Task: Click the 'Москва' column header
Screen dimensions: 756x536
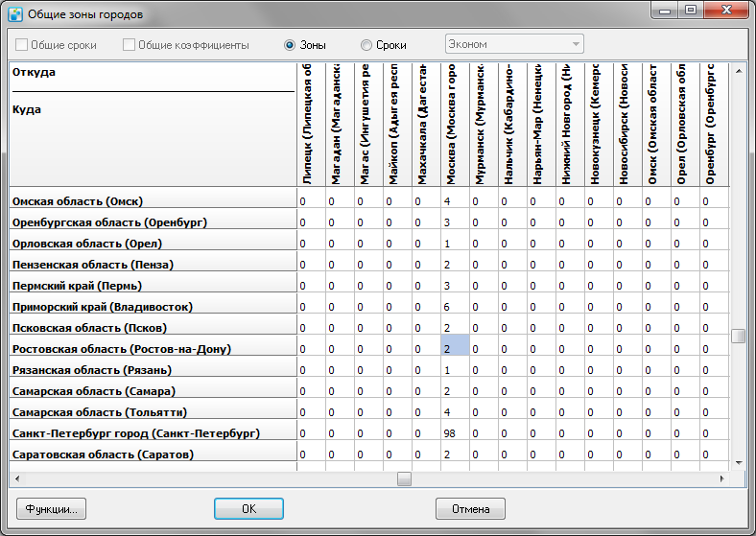Action: (455, 125)
